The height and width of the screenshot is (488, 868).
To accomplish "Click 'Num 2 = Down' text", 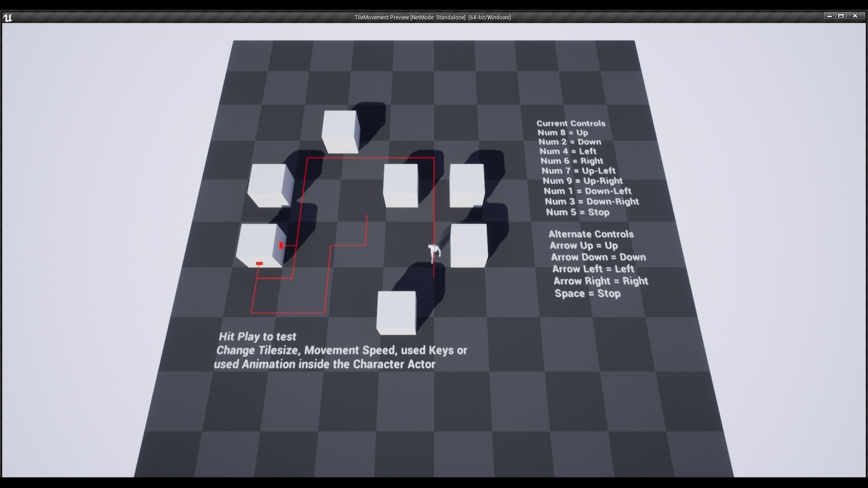I will point(570,142).
